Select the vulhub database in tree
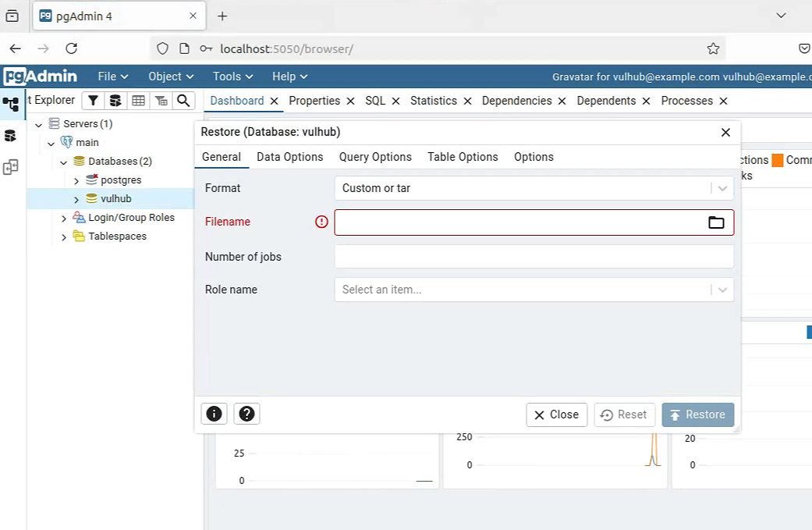 coord(116,199)
